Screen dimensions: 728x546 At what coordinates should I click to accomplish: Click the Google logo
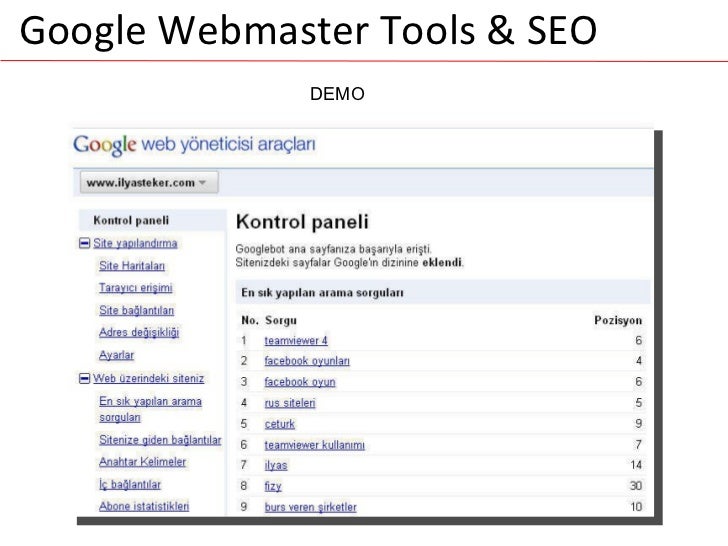click(104, 145)
